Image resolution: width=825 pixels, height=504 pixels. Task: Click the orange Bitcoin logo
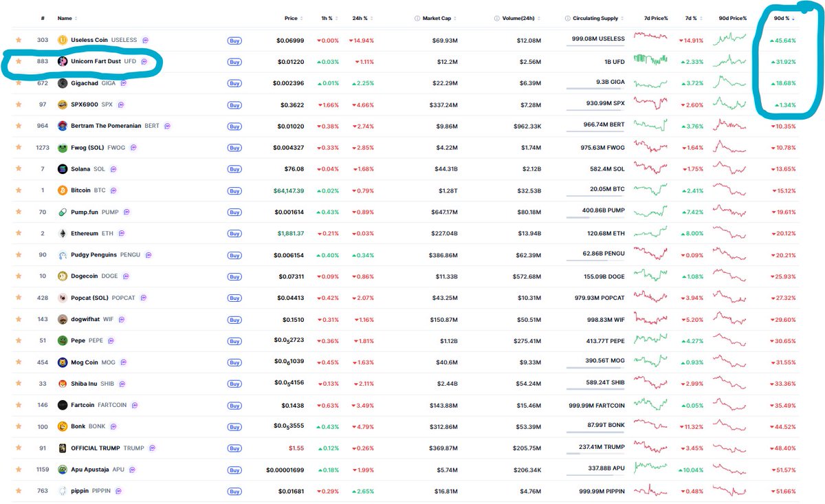point(63,191)
